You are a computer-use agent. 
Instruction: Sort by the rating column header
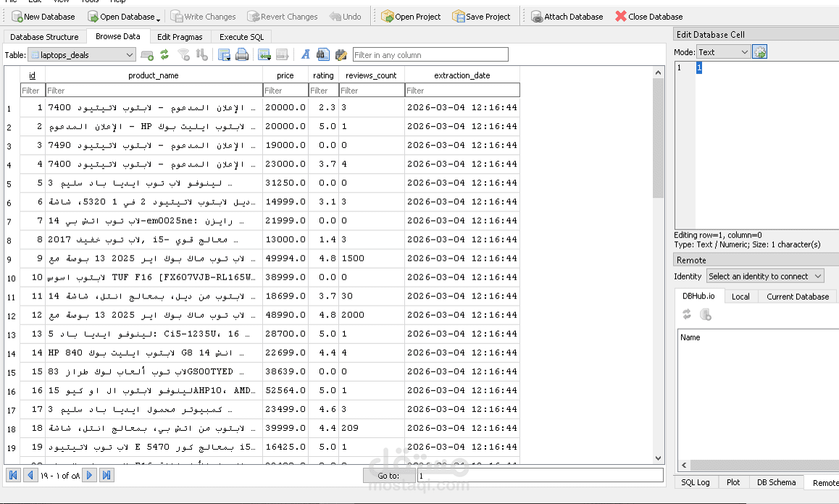pyautogui.click(x=323, y=75)
